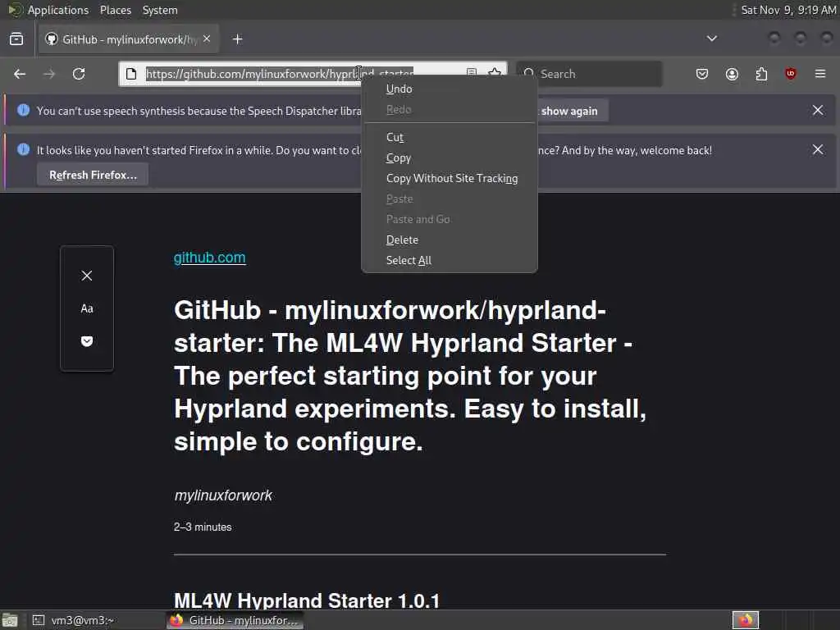Select Copy Without Site Tracking
This screenshot has height=630, width=840.
(450, 178)
